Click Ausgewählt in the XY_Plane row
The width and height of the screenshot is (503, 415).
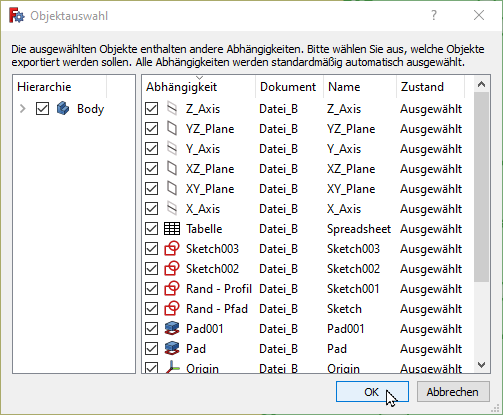pos(431,189)
